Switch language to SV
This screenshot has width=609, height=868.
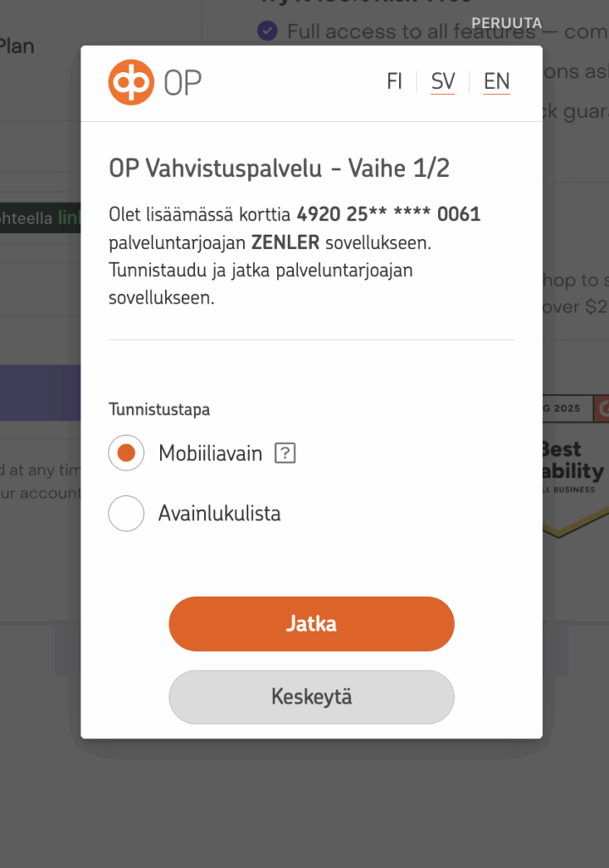click(x=443, y=81)
